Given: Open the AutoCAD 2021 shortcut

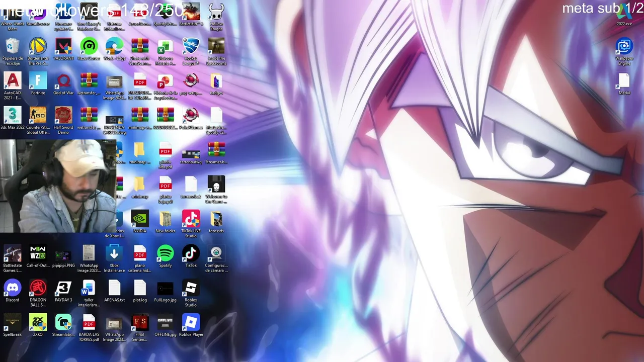Looking at the screenshot, I should (x=13, y=86).
